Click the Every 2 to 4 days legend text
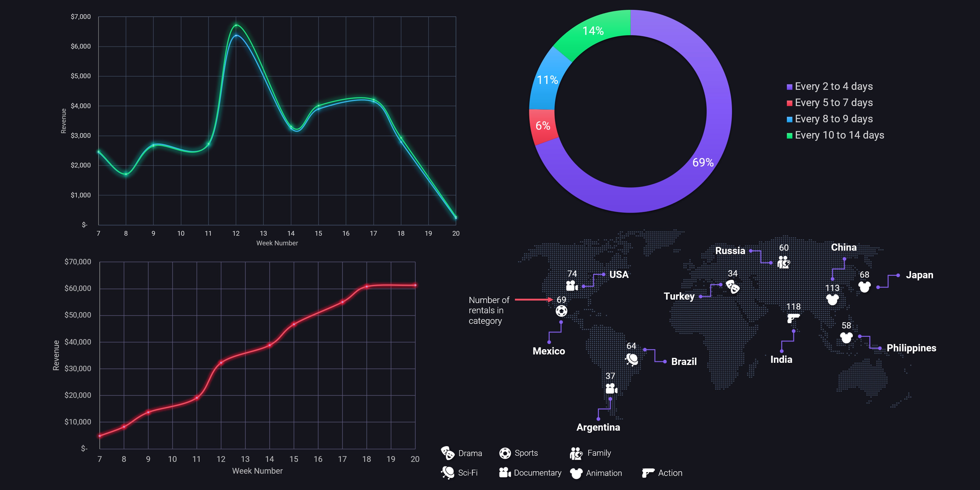 point(834,86)
